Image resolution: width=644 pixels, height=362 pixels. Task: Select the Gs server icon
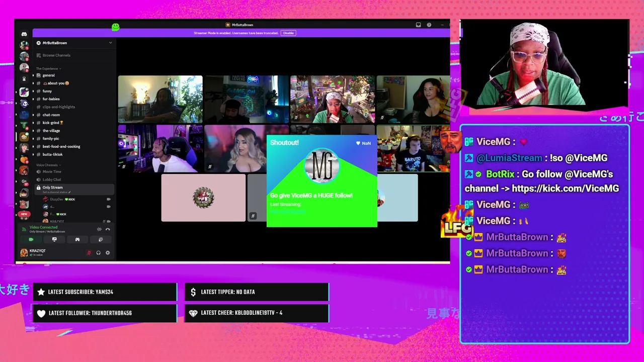[24, 182]
